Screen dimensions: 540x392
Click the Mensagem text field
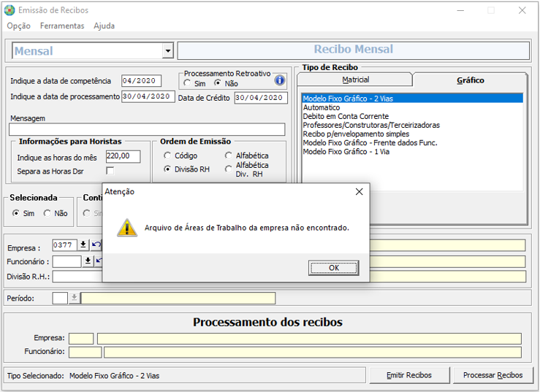pyautogui.click(x=147, y=129)
